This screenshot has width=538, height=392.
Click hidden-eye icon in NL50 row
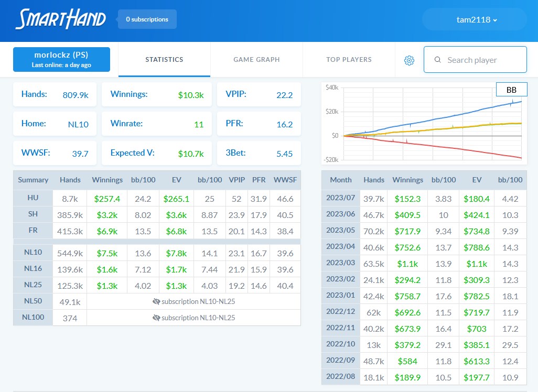[x=156, y=301]
